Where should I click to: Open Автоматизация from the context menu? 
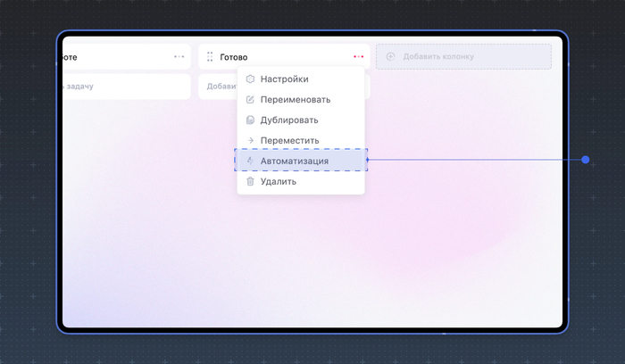294,161
